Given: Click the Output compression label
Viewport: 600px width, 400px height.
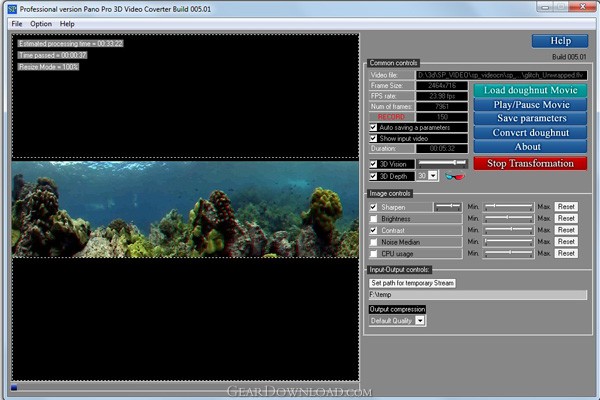Looking at the screenshot, I should (397, 309).
